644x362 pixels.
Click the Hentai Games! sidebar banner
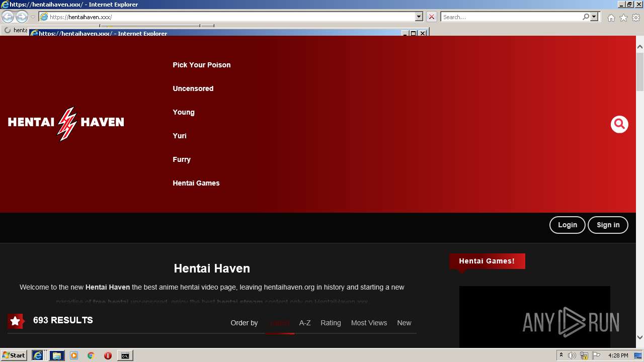487,261
